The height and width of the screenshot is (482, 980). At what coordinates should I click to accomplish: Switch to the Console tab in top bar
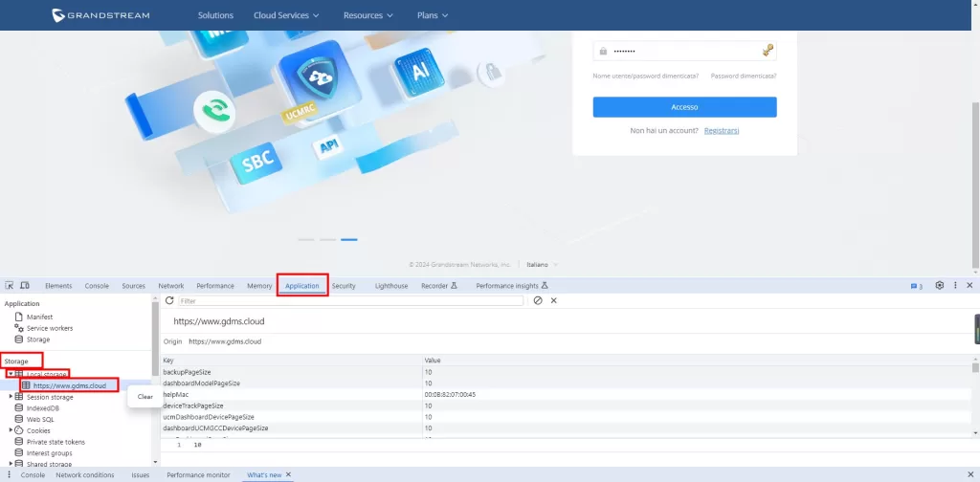97,286
